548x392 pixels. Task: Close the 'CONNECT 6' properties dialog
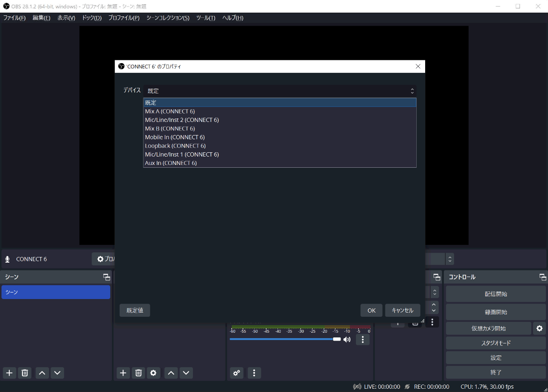pos(418,66)
